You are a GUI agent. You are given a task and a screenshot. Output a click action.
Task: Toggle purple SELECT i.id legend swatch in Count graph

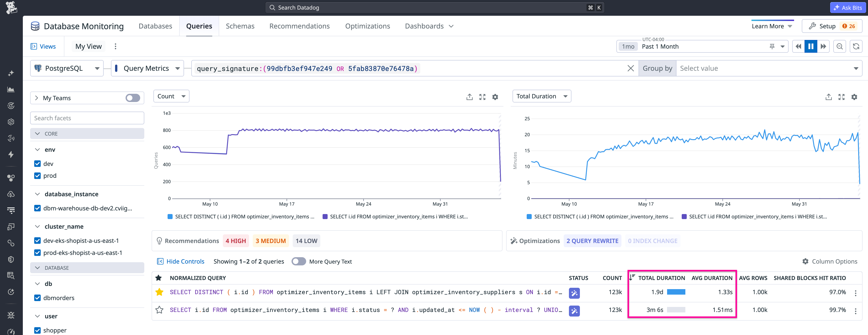[x=325, y=217]
